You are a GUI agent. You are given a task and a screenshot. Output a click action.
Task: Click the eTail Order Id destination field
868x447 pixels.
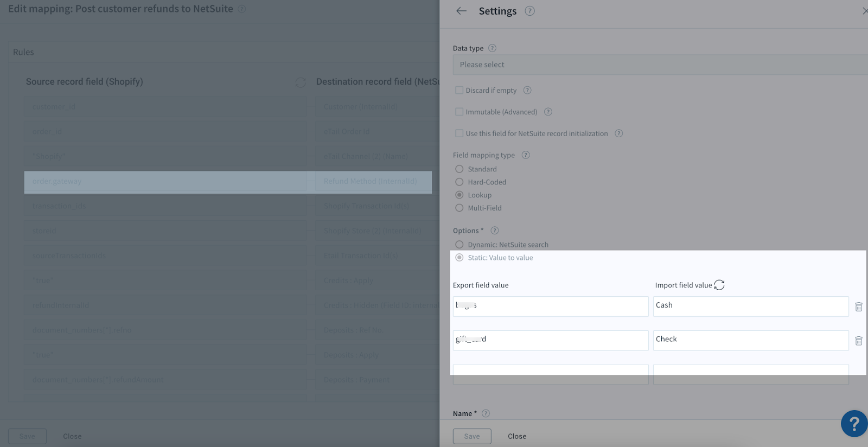point(378,132)
